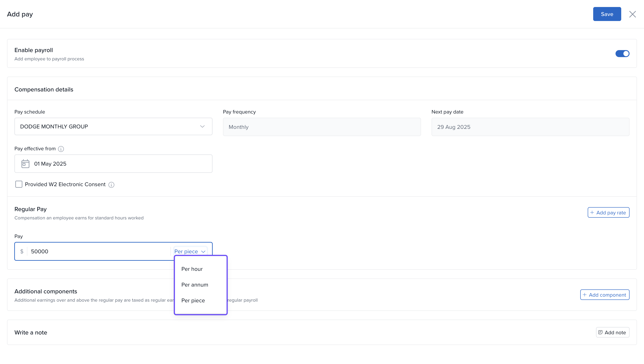Click the calendar icon in Pay effective from
Viewport: 644px width, 364px height.
pyautogui.click(x=25, y=164)
